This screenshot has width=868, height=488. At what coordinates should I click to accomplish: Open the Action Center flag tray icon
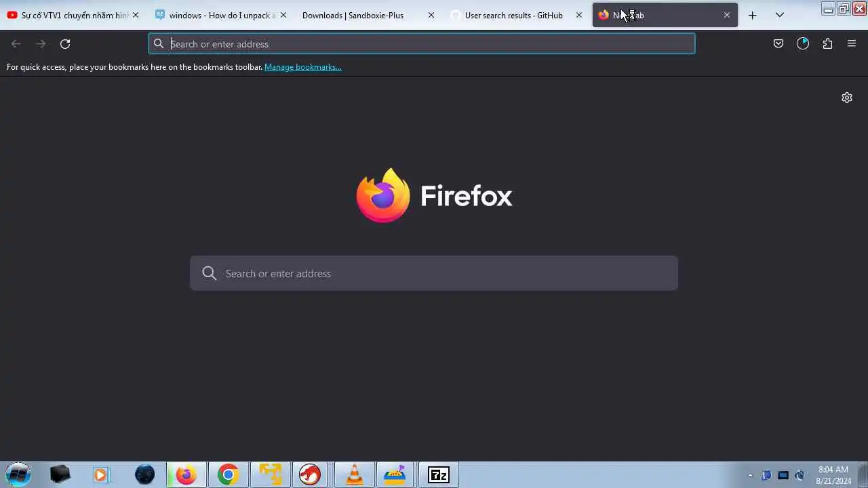[x=766, y=475]
